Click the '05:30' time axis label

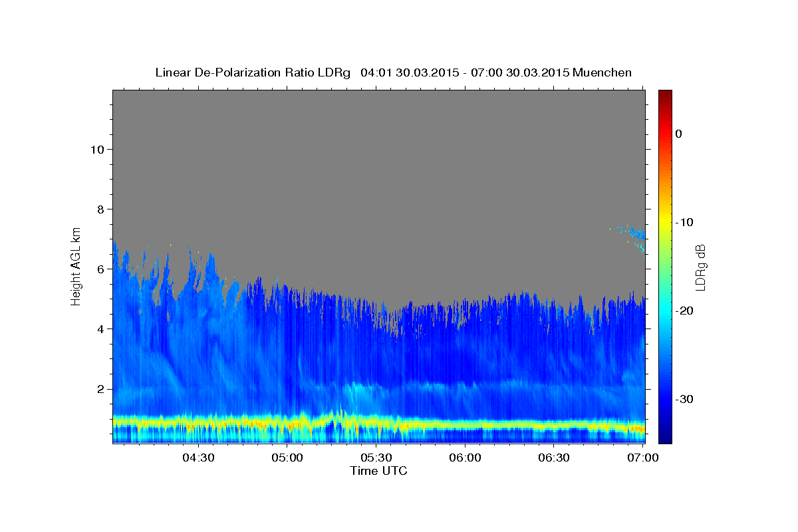click(x=376, y=458)
